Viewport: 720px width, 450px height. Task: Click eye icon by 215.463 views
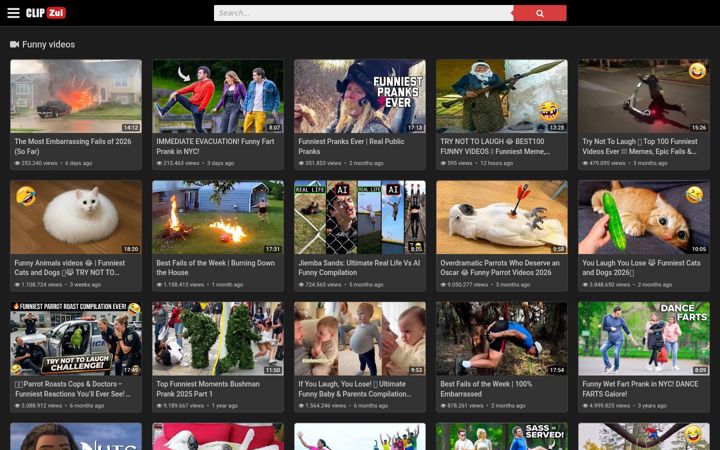[159, 163]
